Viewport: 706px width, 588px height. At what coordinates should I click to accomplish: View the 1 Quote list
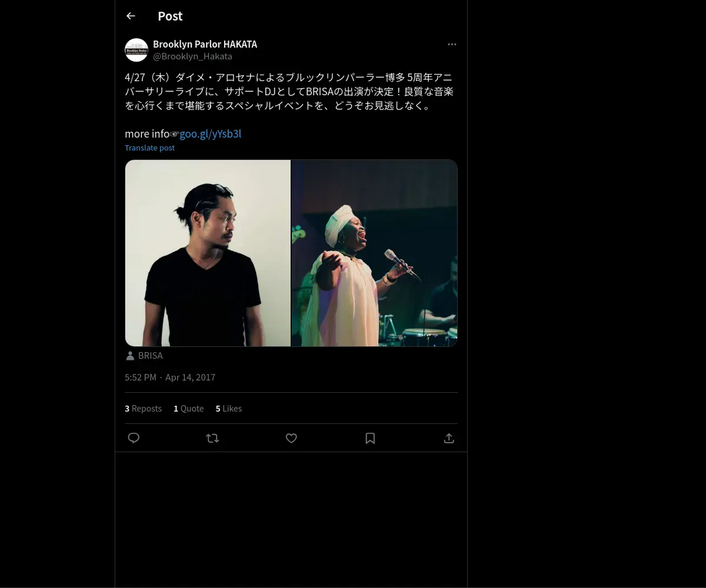click(188, 409)
